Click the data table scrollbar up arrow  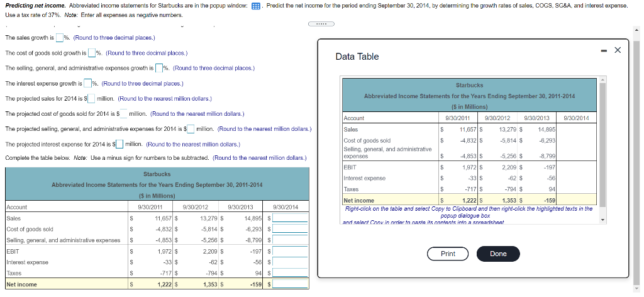(x=602, y=80)
